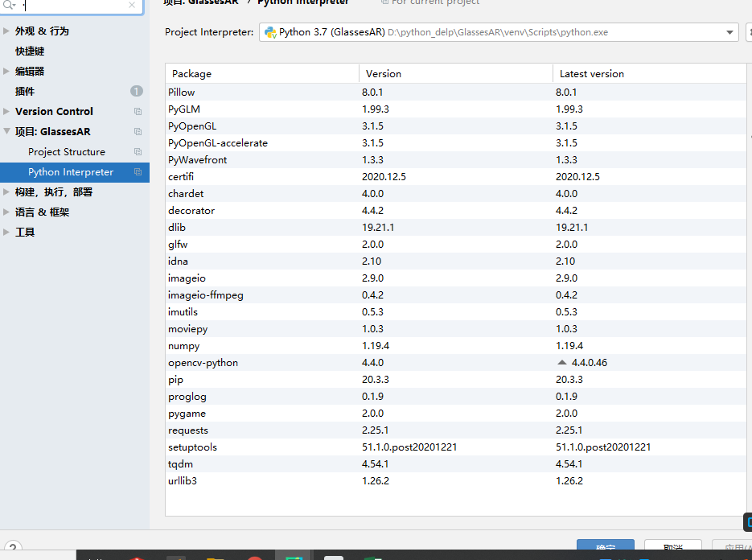Viewport: 752px width, 560px height.
Task: Select the PyWavefront package row
Action: point(456,160)
